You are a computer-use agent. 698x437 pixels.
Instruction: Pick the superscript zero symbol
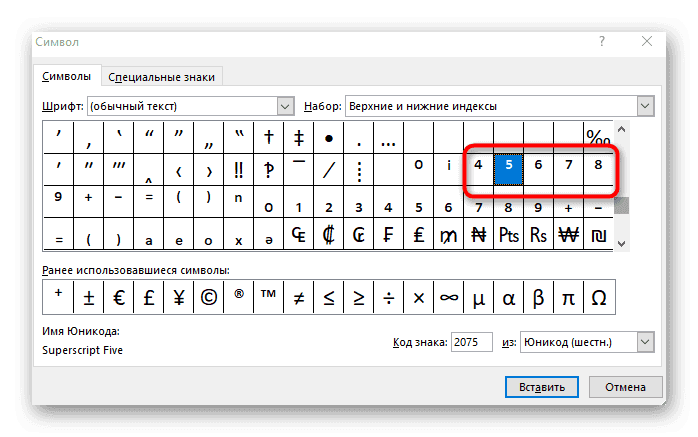click(418, 170)
